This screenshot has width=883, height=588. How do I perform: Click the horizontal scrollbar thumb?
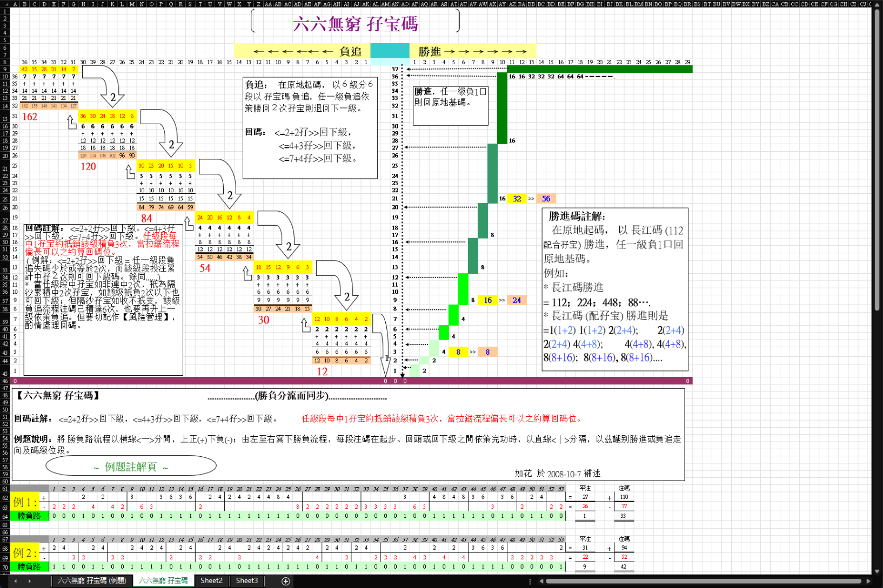[703, 581]
